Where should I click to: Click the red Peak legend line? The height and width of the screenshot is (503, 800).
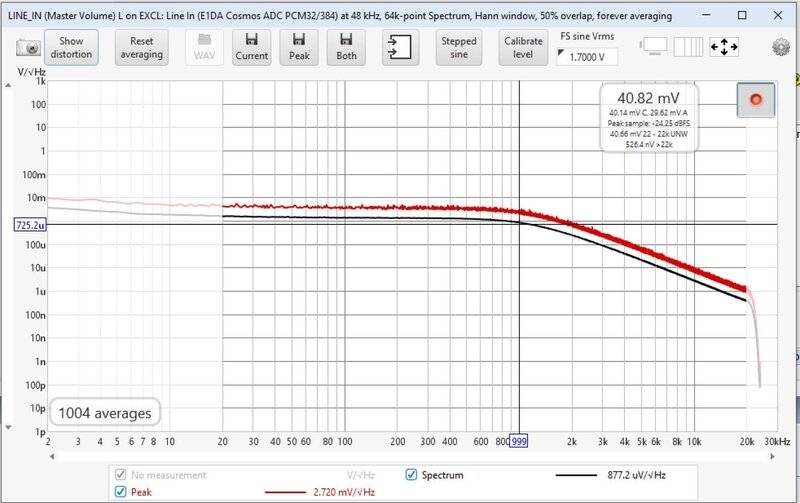285,492
